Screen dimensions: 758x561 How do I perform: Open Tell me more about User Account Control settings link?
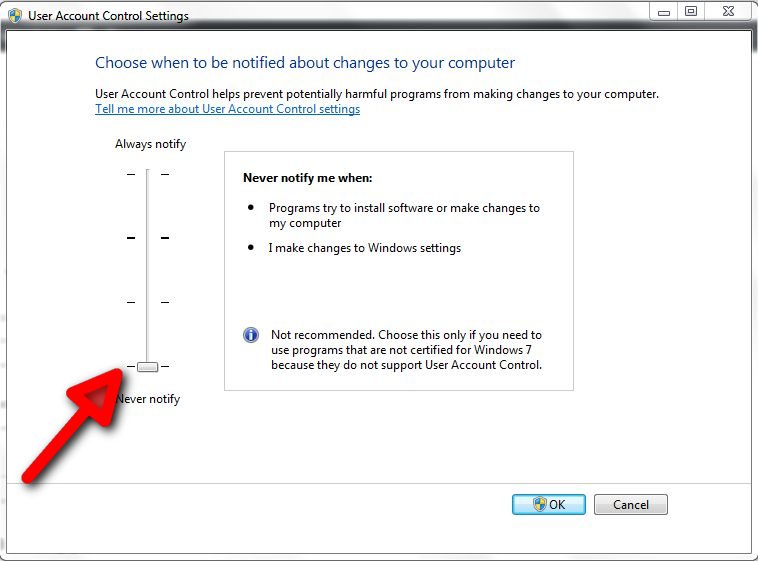(228, 109)
